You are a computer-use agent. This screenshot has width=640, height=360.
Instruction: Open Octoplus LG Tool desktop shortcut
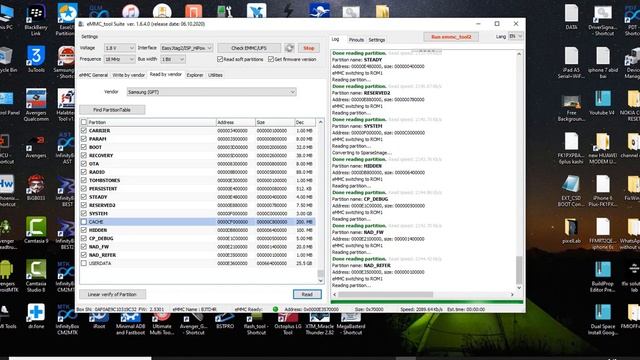click(288, 324)
